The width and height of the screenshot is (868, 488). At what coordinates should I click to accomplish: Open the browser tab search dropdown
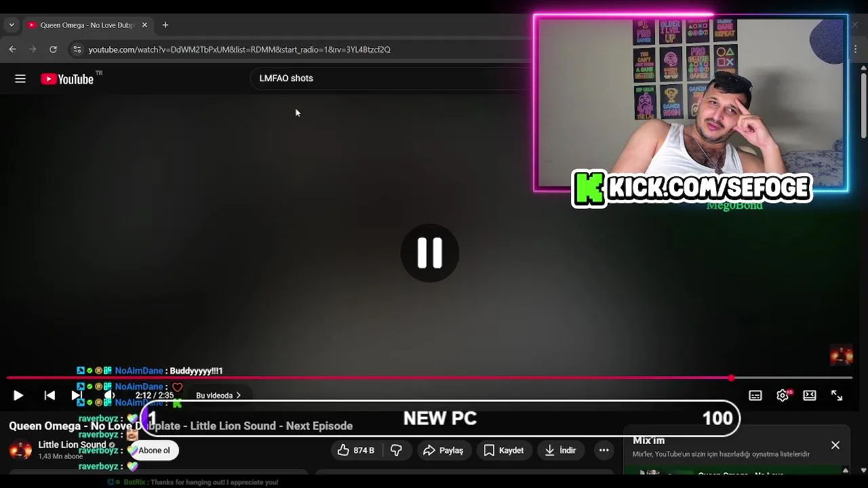coord(12,25)
